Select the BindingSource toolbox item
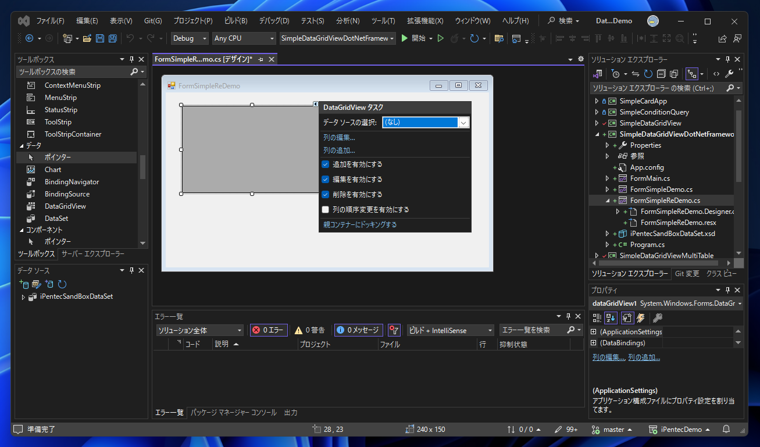This screenshot has width=760, height=447. [67, 194]
